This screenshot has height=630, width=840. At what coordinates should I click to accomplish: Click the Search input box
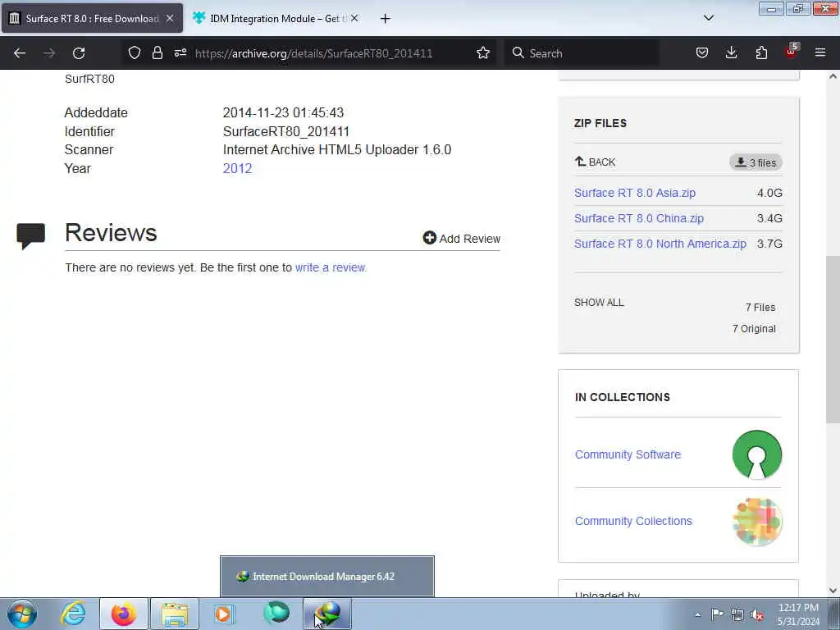[582, 53]
